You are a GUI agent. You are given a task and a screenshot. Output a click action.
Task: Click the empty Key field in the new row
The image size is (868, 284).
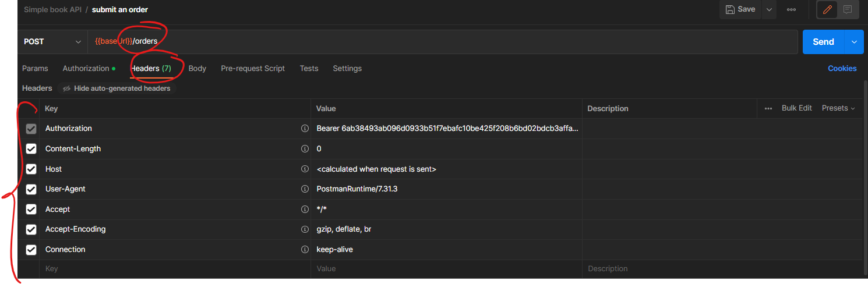click(x=175, y=269)
